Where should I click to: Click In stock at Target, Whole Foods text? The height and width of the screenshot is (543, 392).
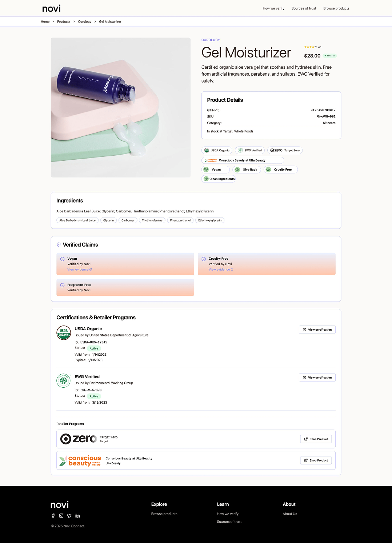pos(230,132)
